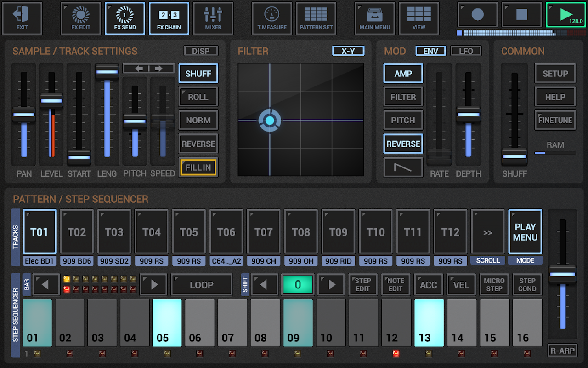The height and width of the screenshot is (368, 588).
Task: Select the envelope ramp shape icon
Action: tap(403, 167)
